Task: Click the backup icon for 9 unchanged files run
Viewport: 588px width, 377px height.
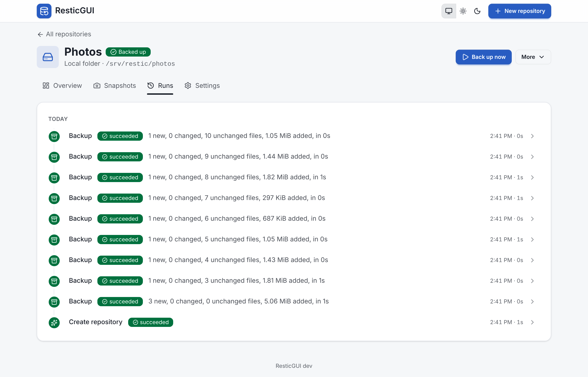Action: coord(54,157)
